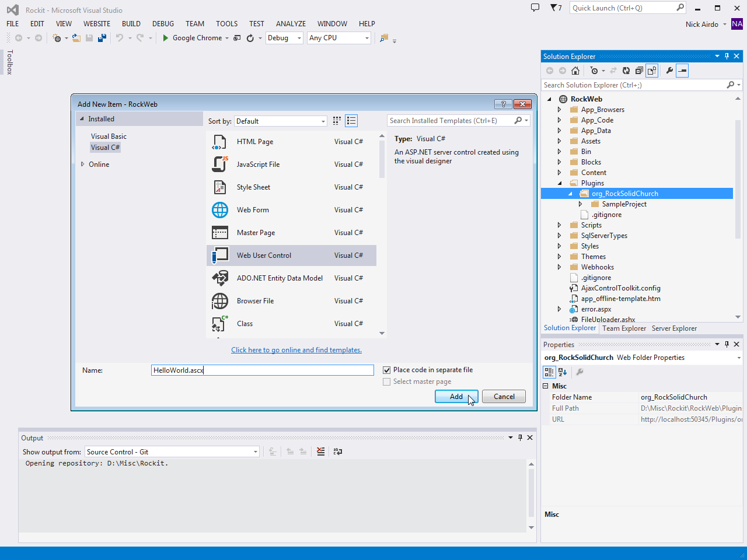This screenshot has height=560, width=747.
Task: Open the Google Chrome browser selection dropdown arrow
Action: click(x=227, y=38)
